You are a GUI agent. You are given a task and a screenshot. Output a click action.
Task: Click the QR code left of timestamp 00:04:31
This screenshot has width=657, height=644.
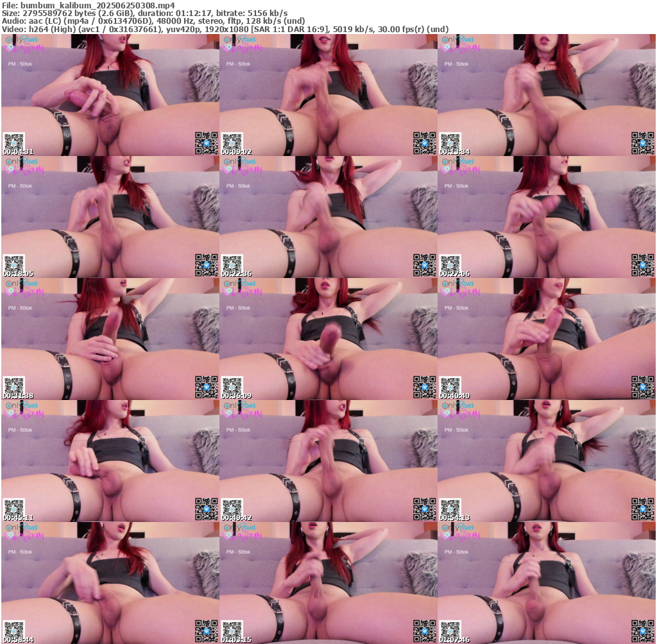point(13,141)
